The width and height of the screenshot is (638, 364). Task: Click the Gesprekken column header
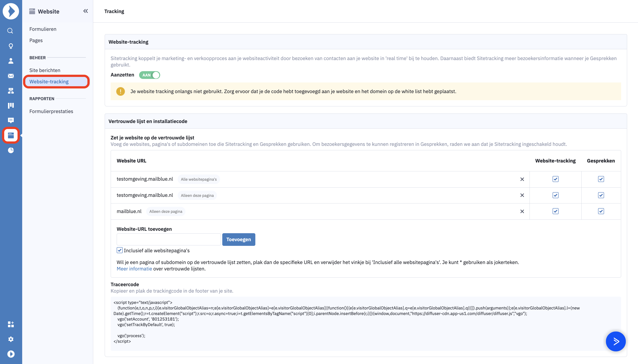(x=601, y=161)
